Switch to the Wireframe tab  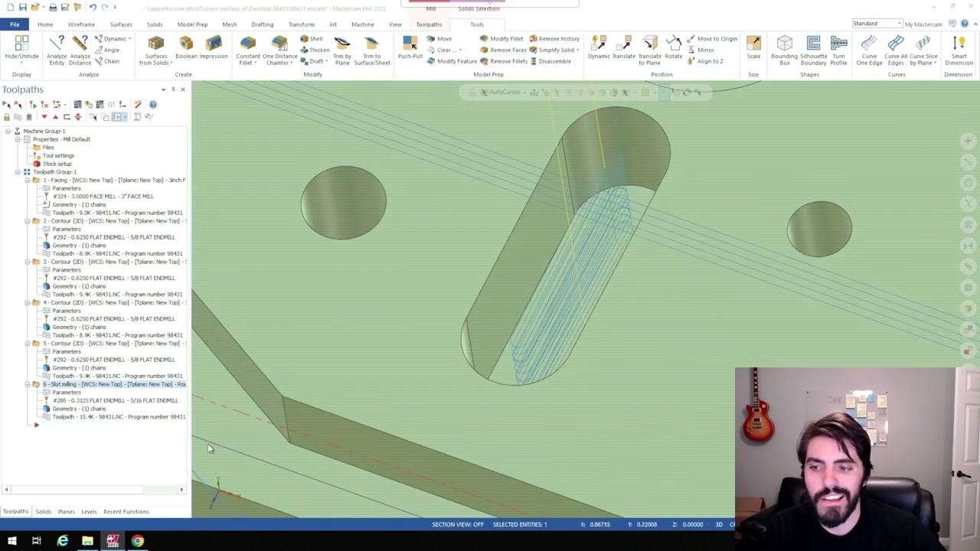[81, 24]
